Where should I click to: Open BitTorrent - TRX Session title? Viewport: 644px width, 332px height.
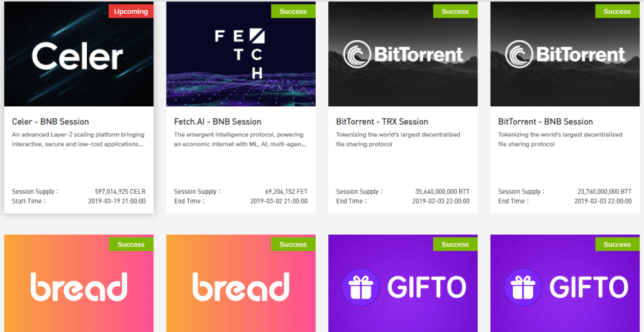tap(382, 121)
